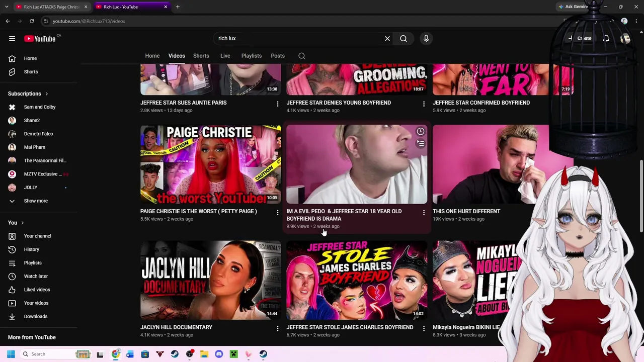Screen dimensions: 644x362
Task: Open the notifications bell
Action: point(606,38)
